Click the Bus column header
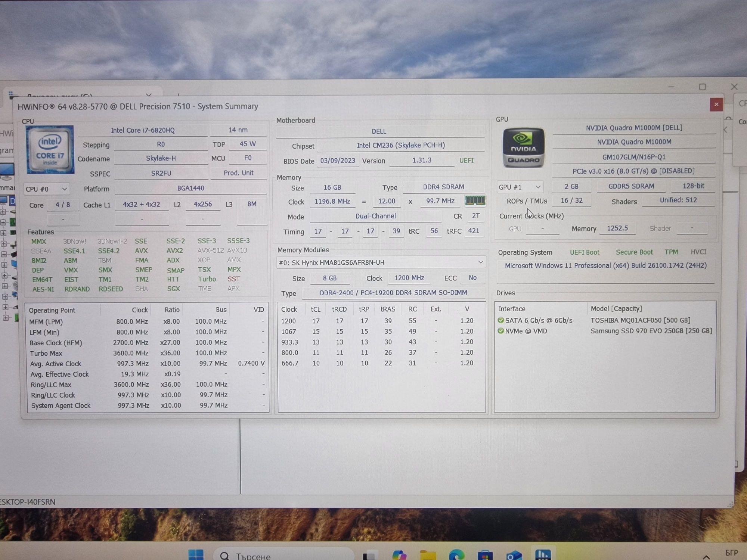Image resolution: width=747 pixels, height=560 pixels. [221, 310]
